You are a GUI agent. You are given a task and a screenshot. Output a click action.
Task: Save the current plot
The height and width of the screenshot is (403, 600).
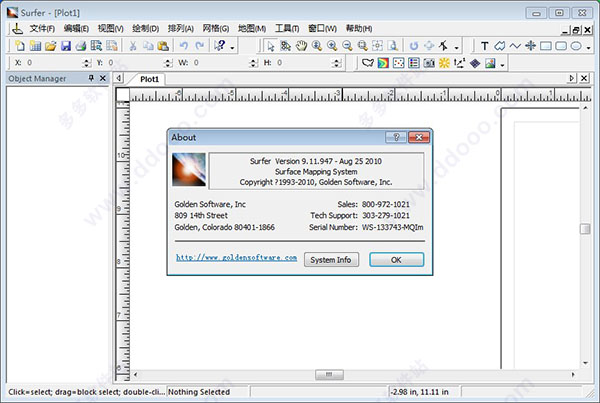pos(66,46)
